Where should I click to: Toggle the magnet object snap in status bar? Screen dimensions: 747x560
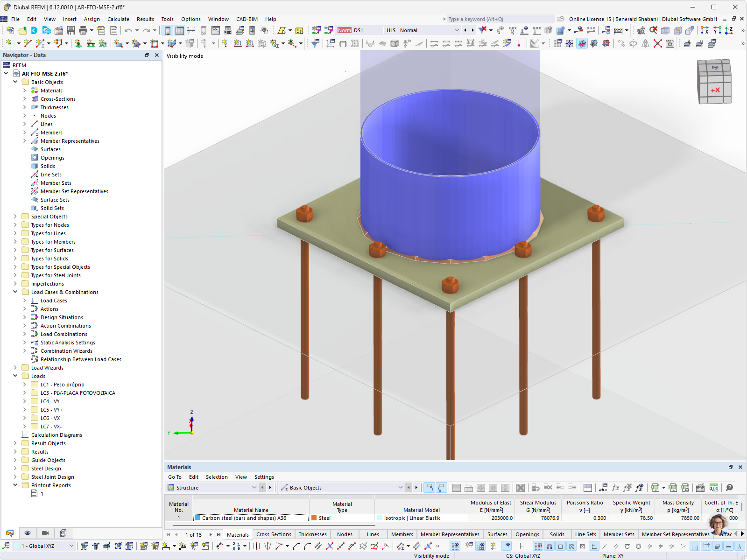(550, 546)
